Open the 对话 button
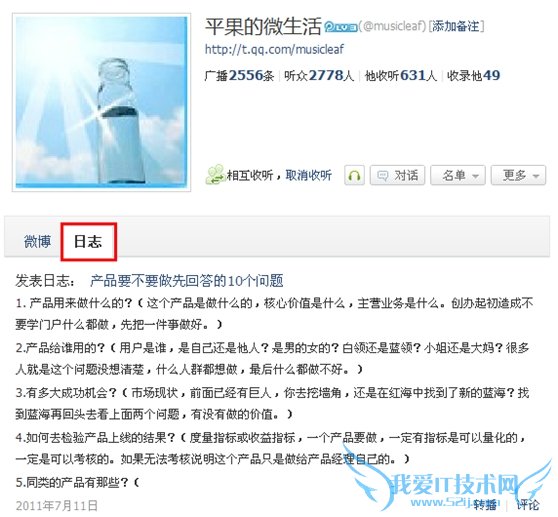The width and height of the screenshot is (558, 517). point(398,175)
